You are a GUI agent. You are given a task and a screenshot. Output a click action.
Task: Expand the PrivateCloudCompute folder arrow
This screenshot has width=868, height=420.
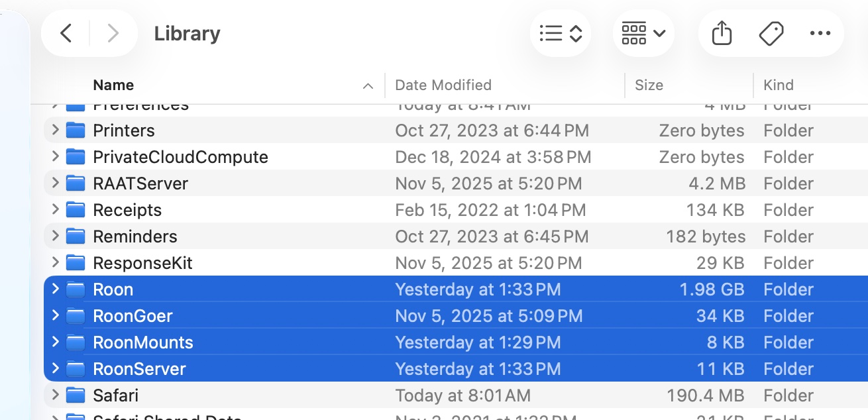tap(55, 156)
